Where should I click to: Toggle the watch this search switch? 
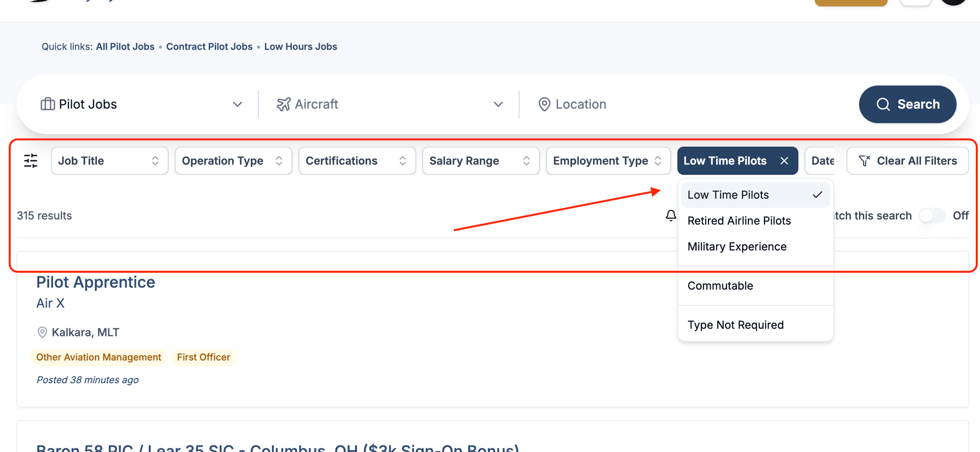coord(932,215)
